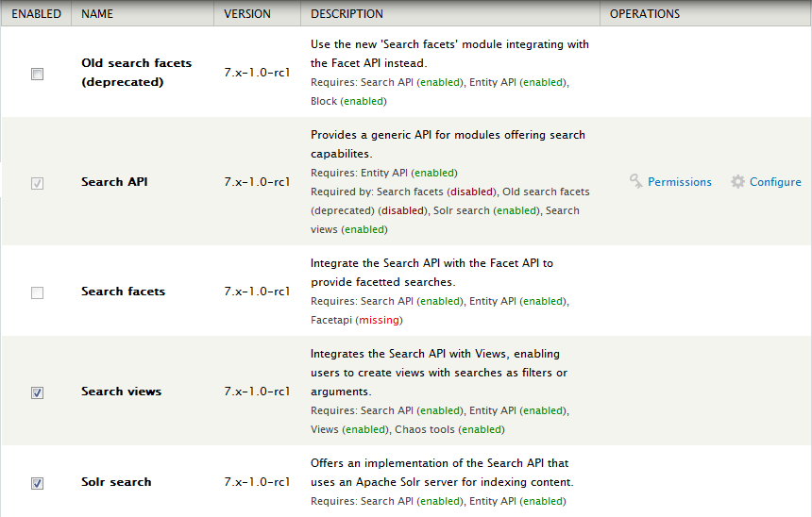The height and width of the screenshot is (517, 812).
Task: Click the key icon beside Permissions
Action: pyautogui.click(x=636, y=182)
